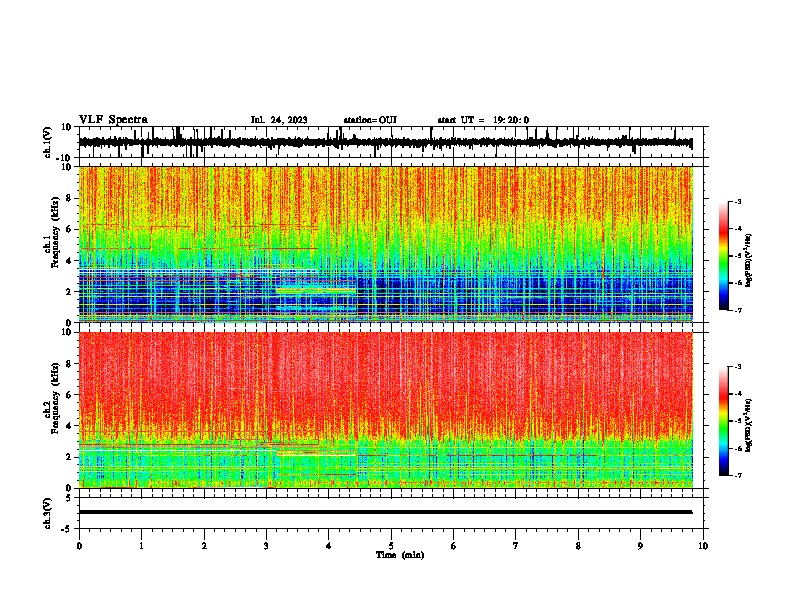792x612 pixels.
Task: Click the "-3" label on ch.1 color bar
Action: (x=737, y=201)
